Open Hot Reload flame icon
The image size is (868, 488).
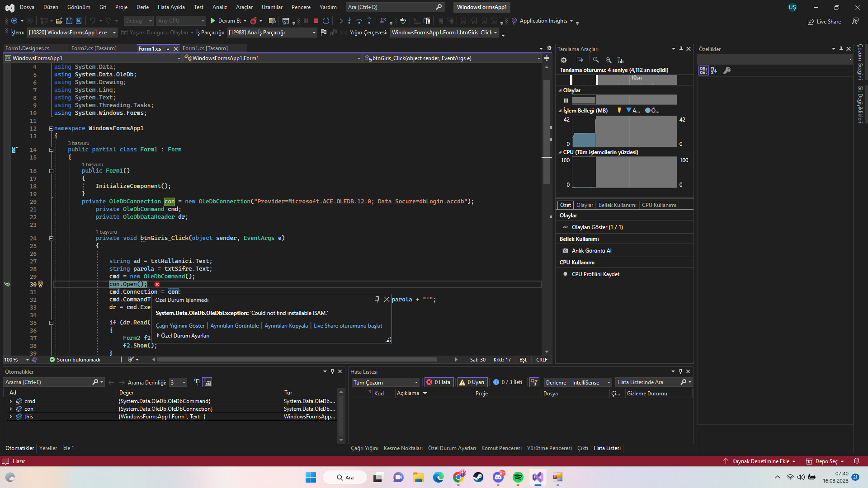(x=254, y=21)
